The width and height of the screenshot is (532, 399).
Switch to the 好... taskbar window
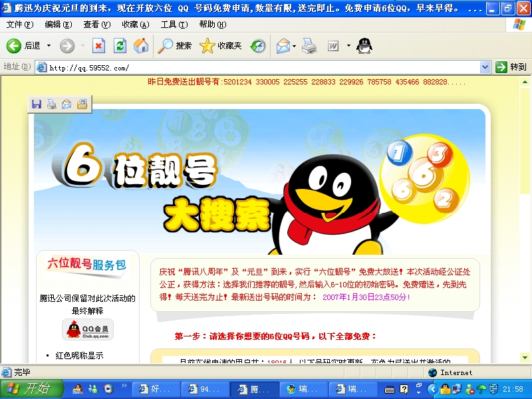point(156,389)
